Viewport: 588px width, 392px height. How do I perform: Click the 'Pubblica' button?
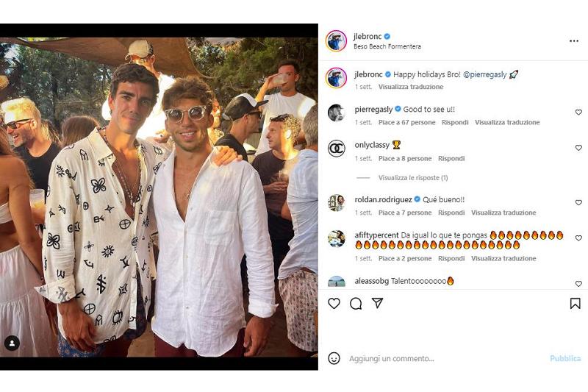click(565, 359)
